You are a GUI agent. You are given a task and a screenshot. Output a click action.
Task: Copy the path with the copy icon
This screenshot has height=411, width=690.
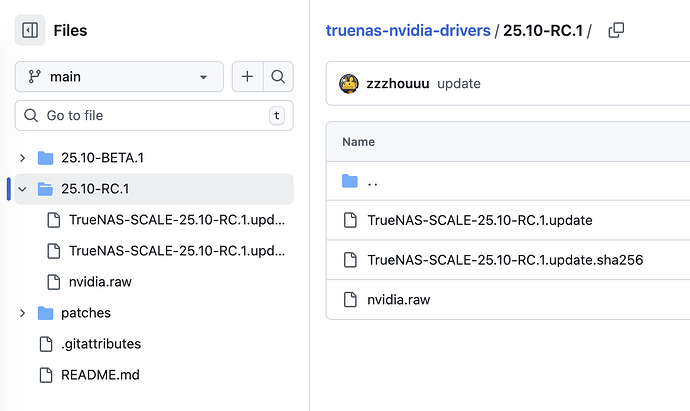(616, 30)
